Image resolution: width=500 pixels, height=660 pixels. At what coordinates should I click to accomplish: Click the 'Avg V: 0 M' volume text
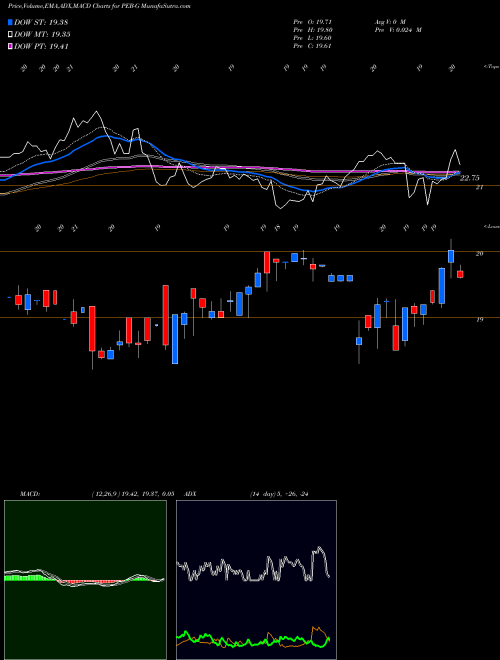pyautogui.click(x=390, y=21)
